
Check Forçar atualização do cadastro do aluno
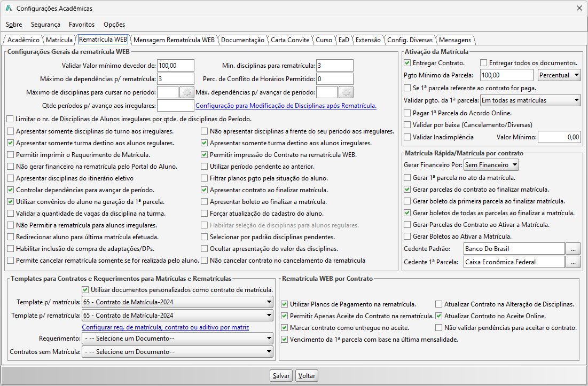[x=205, y=214]
